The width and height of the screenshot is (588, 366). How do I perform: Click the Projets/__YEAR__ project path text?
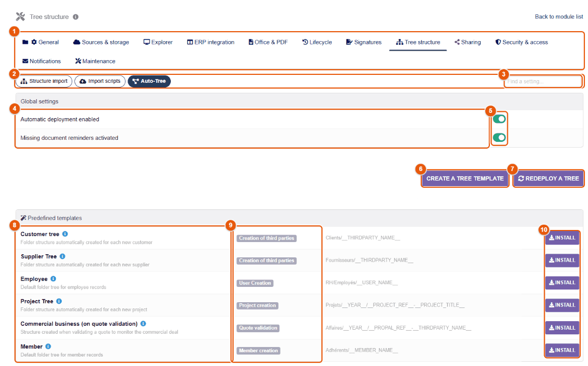click(395, 305)
